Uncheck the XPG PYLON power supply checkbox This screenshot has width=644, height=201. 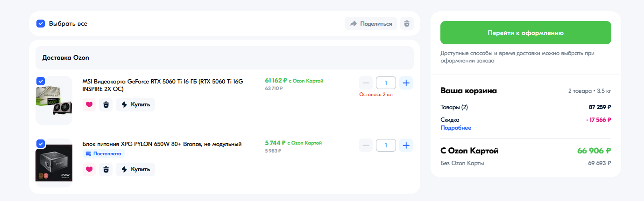click(x=41, y=143)
